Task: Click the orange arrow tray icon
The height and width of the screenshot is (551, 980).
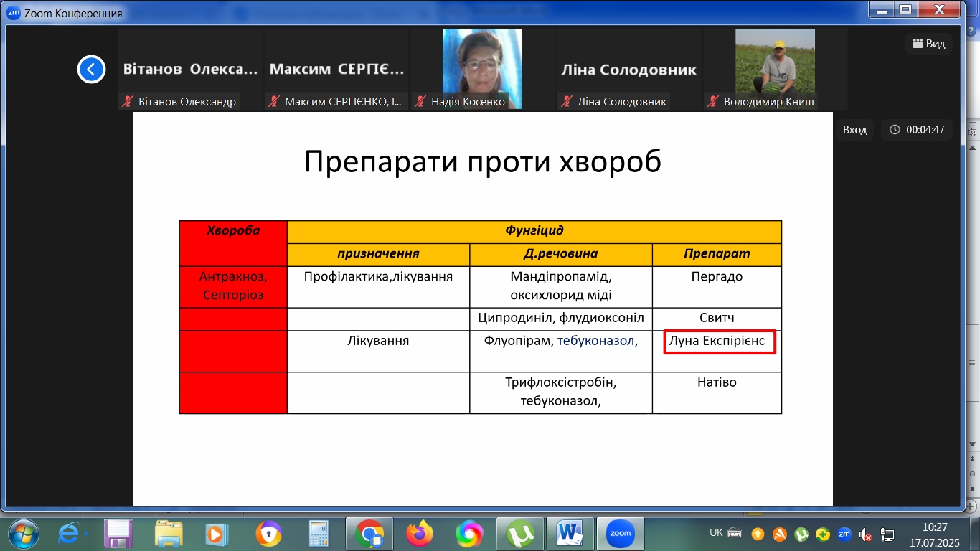Action: 758,534
